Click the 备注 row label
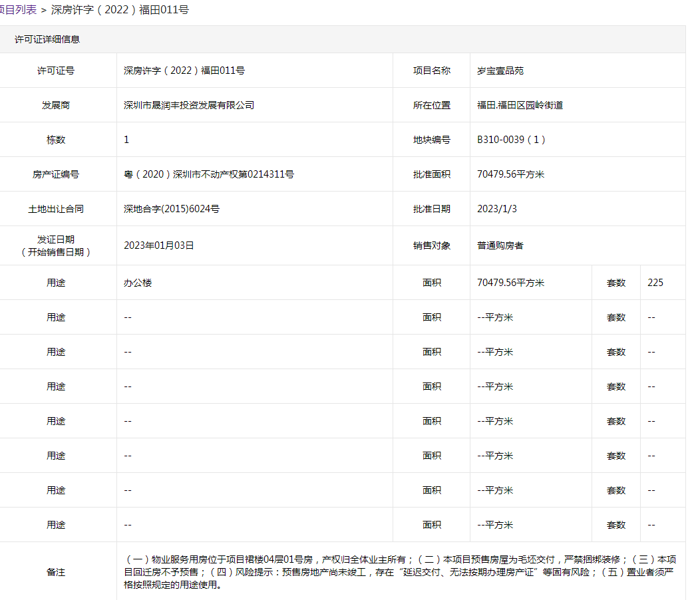Image resolution: width=700 pixels, height=600 pixels. coord(56,572)
